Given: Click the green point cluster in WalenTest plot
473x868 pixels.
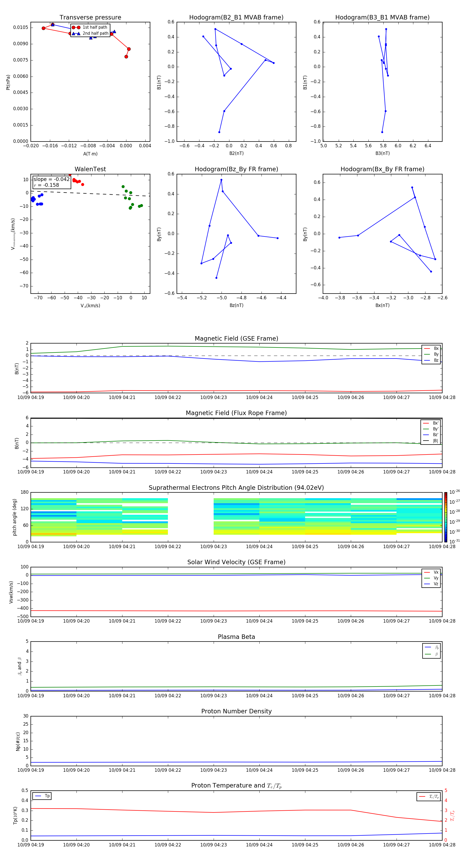Looking at the screenshot, I should 132,198.
